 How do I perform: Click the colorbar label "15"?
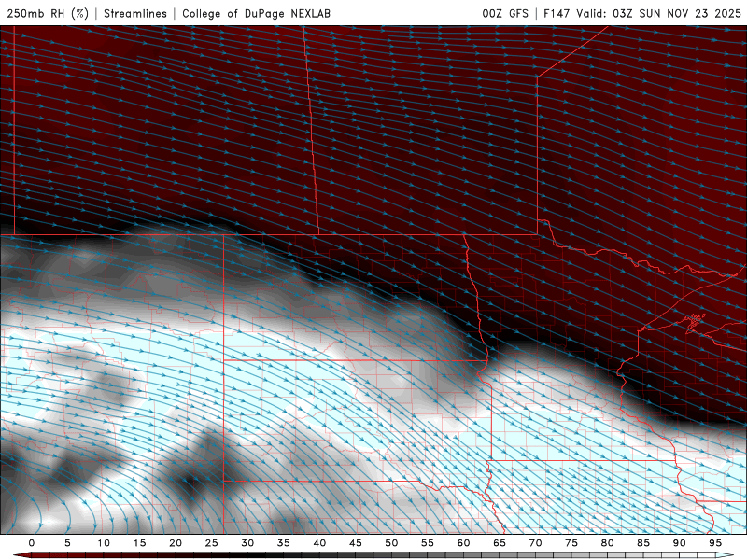[x=139, y=543]
